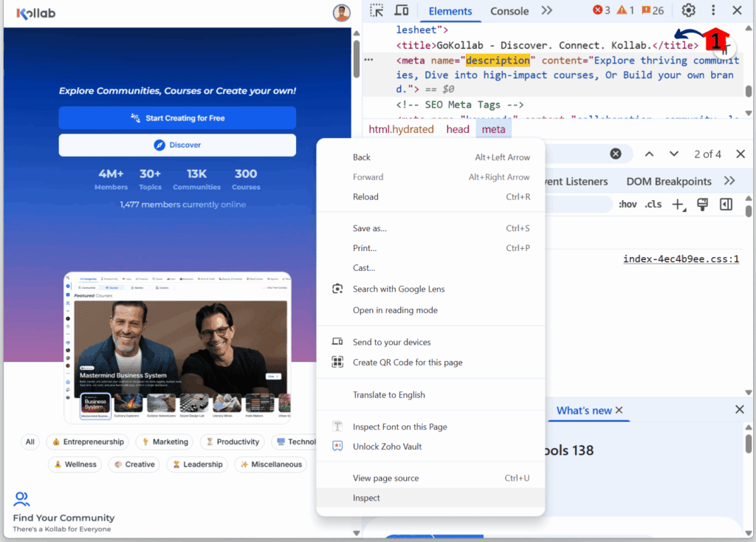Select the Miscellaneous category chip
Image resolution: width=756 pixels, height=542 pixels.
coord(271,464)
